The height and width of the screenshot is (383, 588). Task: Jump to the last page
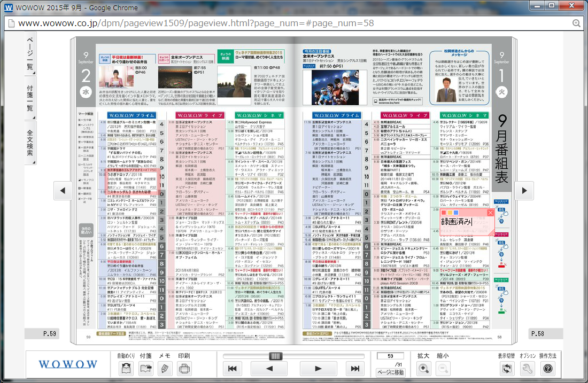355,369
